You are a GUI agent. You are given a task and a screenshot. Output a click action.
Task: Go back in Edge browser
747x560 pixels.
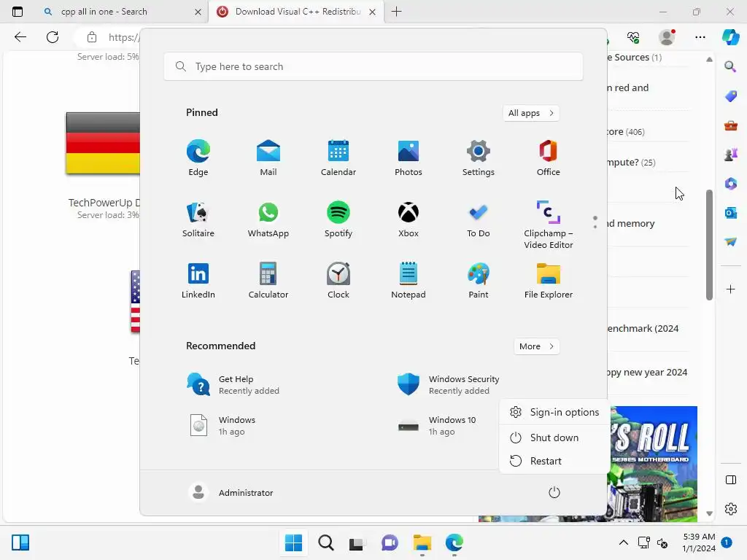tap(20, 36)
